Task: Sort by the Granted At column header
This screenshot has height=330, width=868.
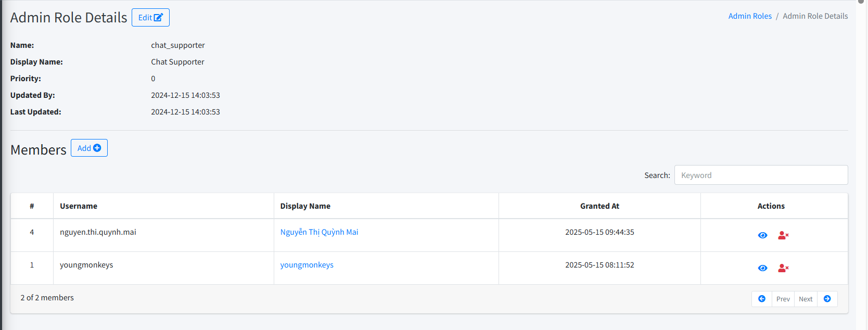Action: (599, 206)
